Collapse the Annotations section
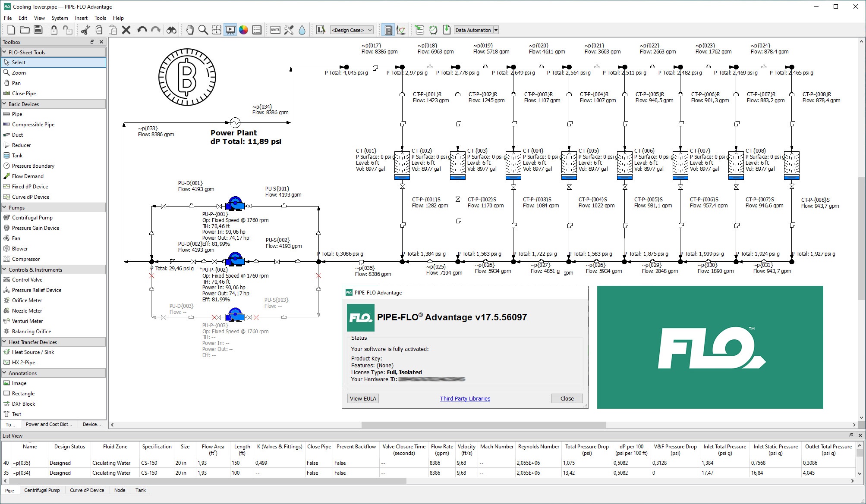Image resolution: width=866 pixels, height=504 pixels. (4, 373)
